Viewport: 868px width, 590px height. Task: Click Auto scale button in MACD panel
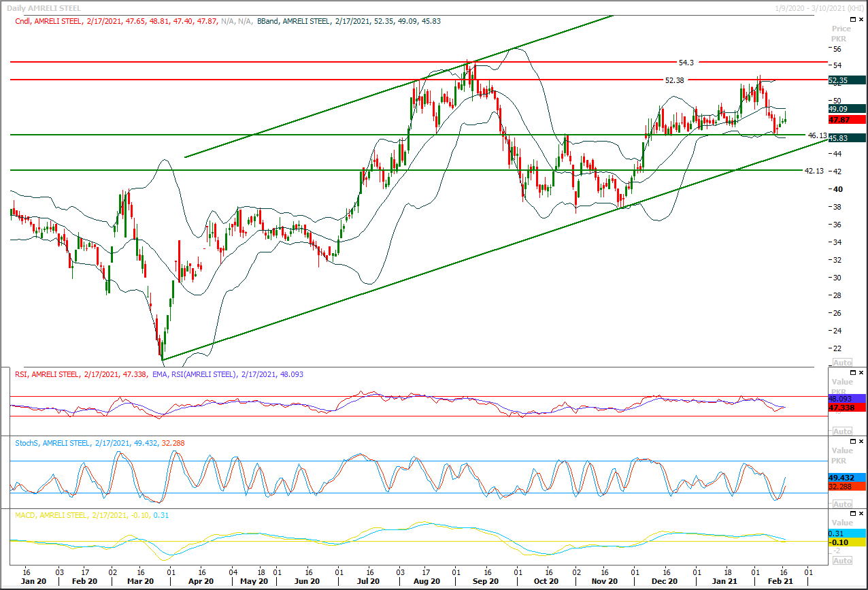(842, 561)
